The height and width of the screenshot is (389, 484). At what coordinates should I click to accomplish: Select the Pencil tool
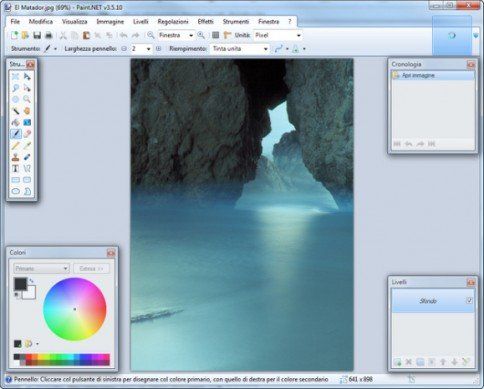coord(15,146)
